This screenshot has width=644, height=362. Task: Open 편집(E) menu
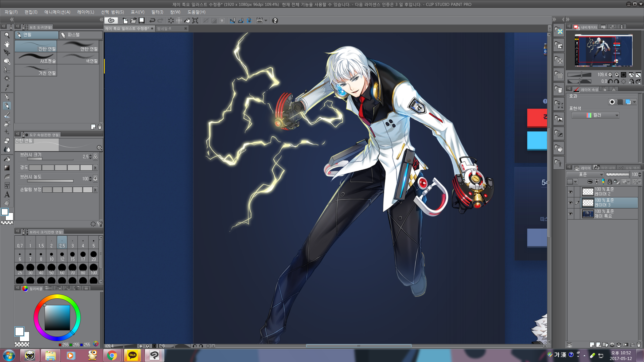31,12
